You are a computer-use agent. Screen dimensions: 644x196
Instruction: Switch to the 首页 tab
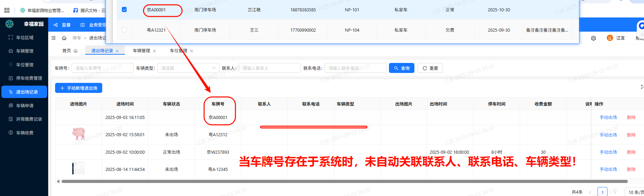click(x=67, y=51)
